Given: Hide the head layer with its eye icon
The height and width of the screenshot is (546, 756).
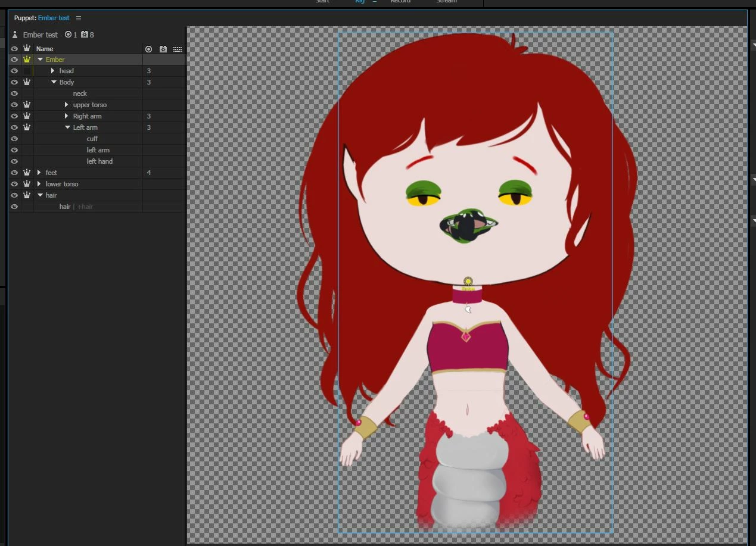Looking at the screenshot, I should (x=14, y=71).
